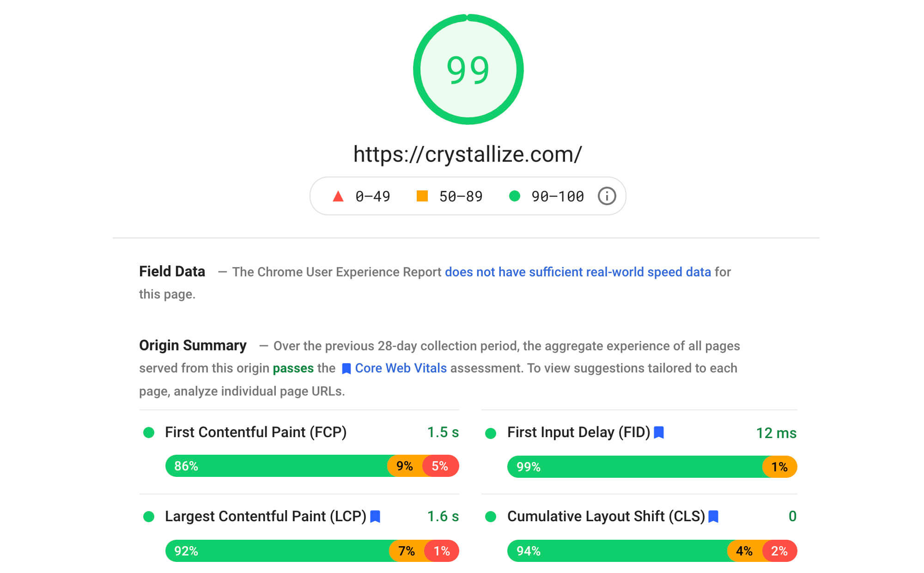Click the 86% green segment of FCP bar
Screen dimensions: 924x573
tap(276, 466)
